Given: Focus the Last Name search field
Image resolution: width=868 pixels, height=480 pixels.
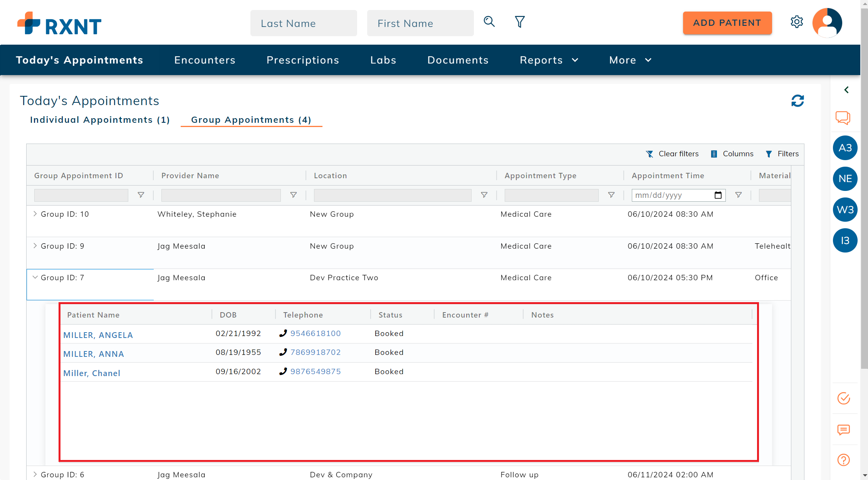Looking at the screenshot, I should 304,23.
